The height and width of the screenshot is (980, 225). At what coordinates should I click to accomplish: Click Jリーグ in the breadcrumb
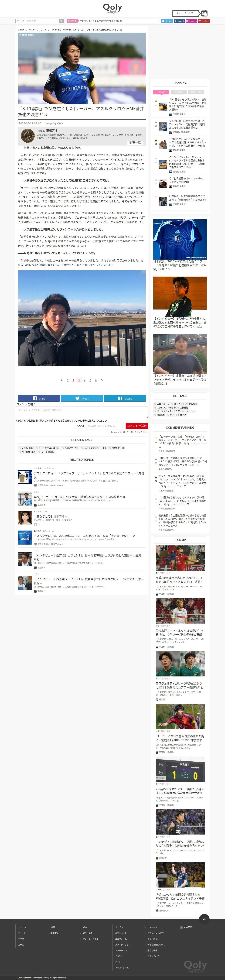(43, 30)
